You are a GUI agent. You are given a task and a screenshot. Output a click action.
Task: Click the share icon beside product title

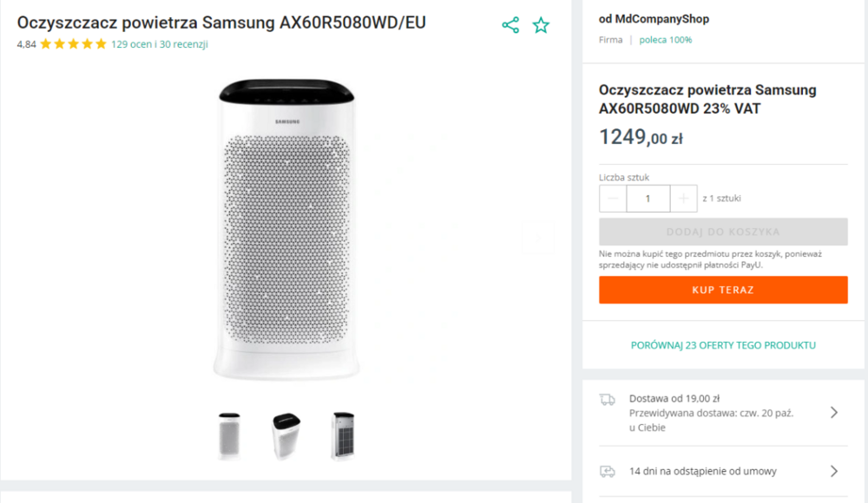coord(510,25)
